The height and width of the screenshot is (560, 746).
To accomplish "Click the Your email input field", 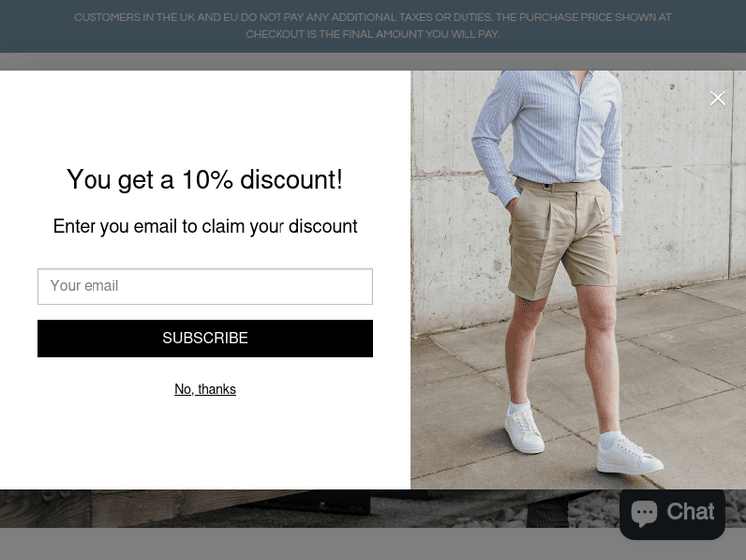I will [x=205, y=286].
